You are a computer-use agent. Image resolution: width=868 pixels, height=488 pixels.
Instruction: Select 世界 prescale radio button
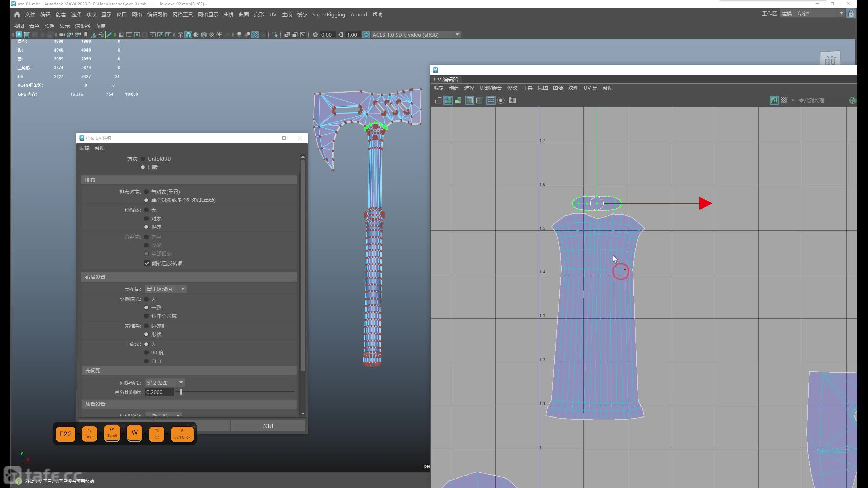146,227
